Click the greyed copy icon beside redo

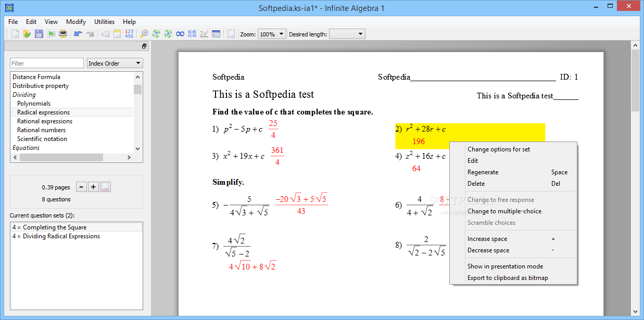point(105,34)
